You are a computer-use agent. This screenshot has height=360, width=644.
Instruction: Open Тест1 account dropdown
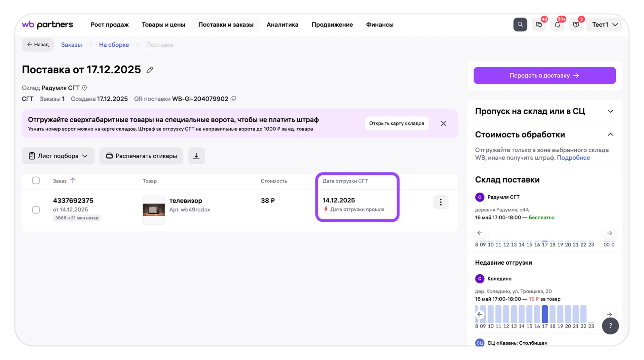(x=605, y=25)
